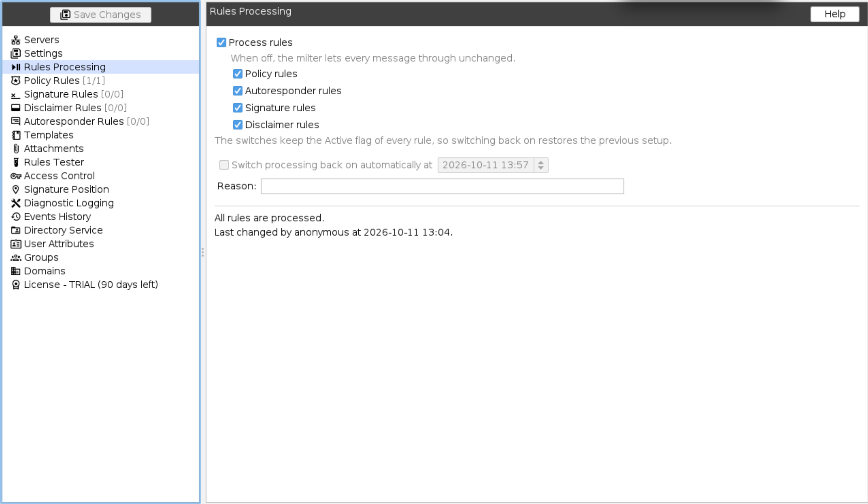The image size is (868, 504).
Task: Open the Help button
Action: click(835, 14)
